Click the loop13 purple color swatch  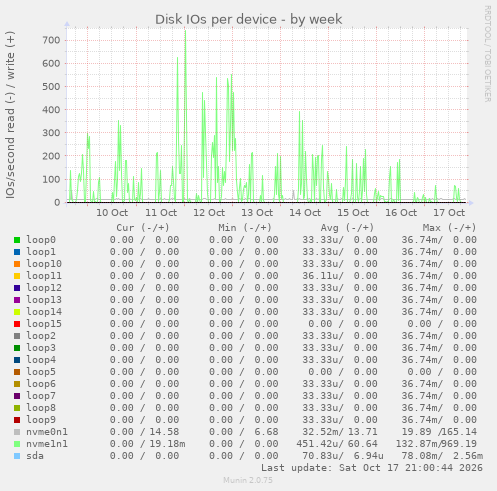pos(17,300)
